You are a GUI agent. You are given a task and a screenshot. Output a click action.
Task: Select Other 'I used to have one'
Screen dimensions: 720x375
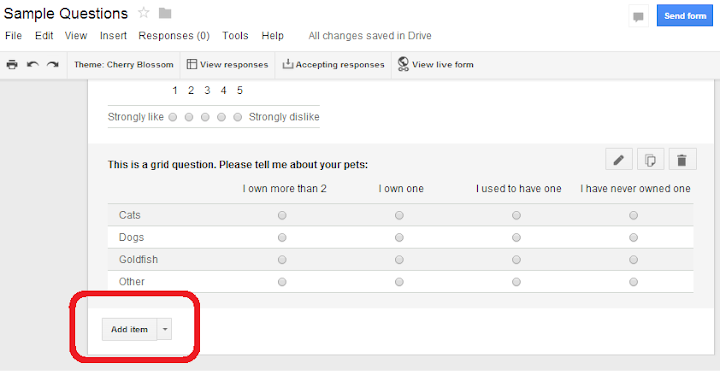517,282
